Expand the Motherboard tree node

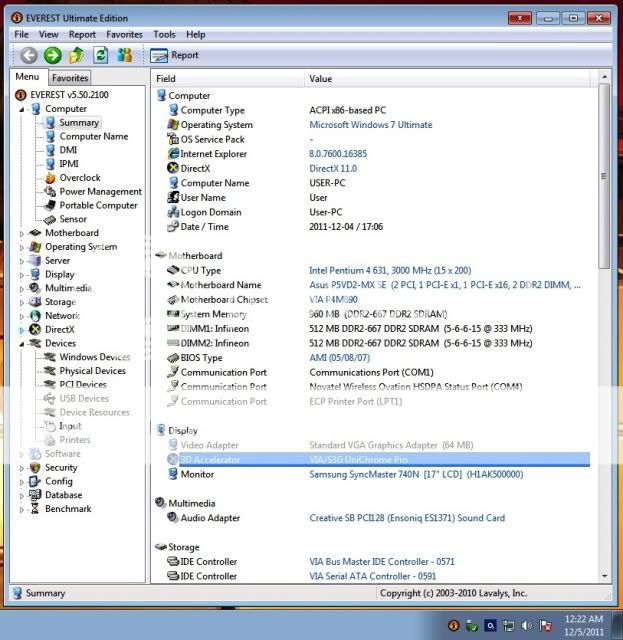coord(22,233)
